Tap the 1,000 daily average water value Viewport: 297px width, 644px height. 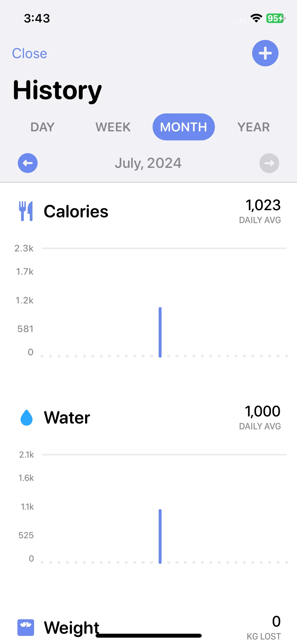click(263, 411)
